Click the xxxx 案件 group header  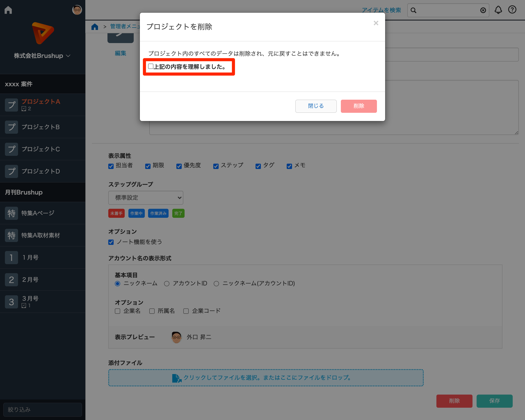pyautogui.click(x=43, y=84)
